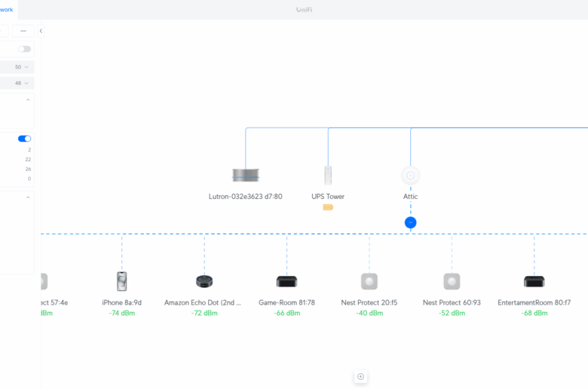
Task: Select the Lutron-032e3623 bridge device icon
Action: (245, 176)
